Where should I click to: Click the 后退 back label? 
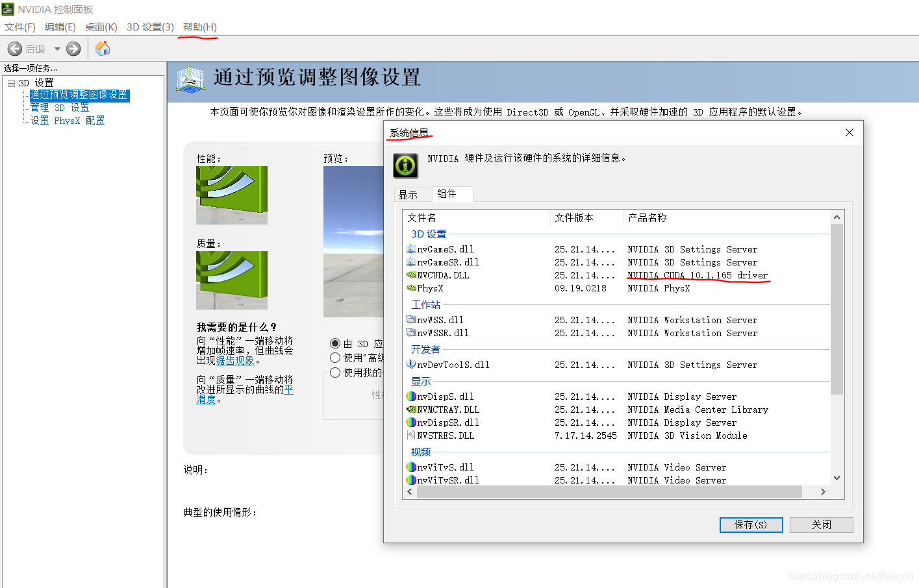(x=35, y=49)
